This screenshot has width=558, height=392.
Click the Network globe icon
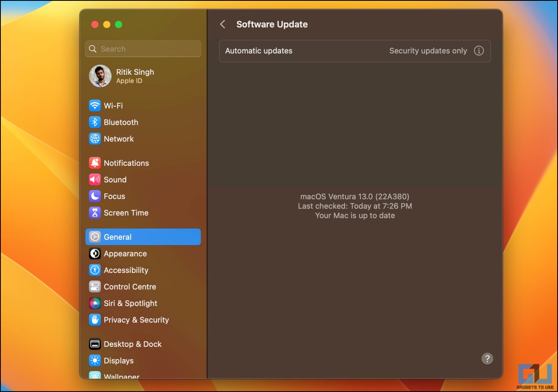pyautogui.click(x=95, y=139)
